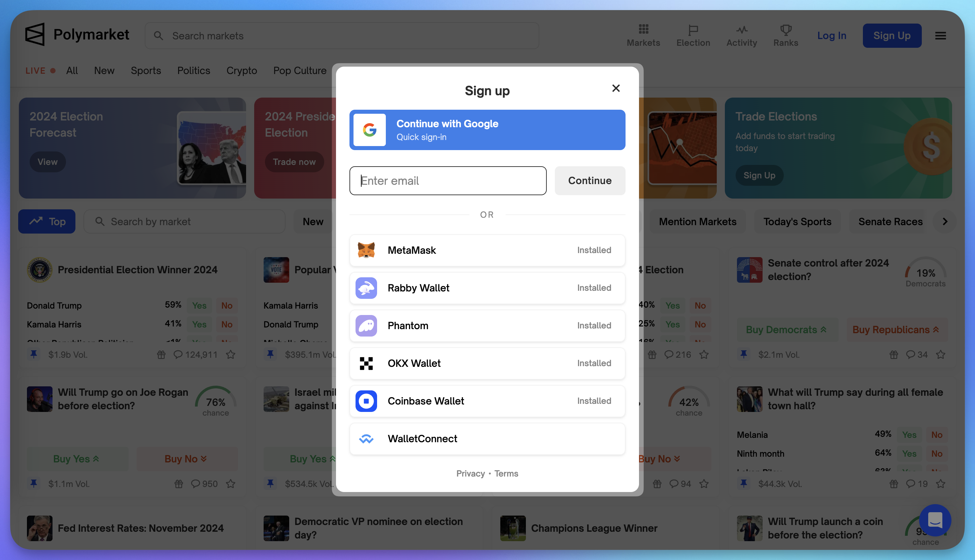This screenshot has width=975, height=560.
Task: Open the hamburger menu
Action: point(940,36)
